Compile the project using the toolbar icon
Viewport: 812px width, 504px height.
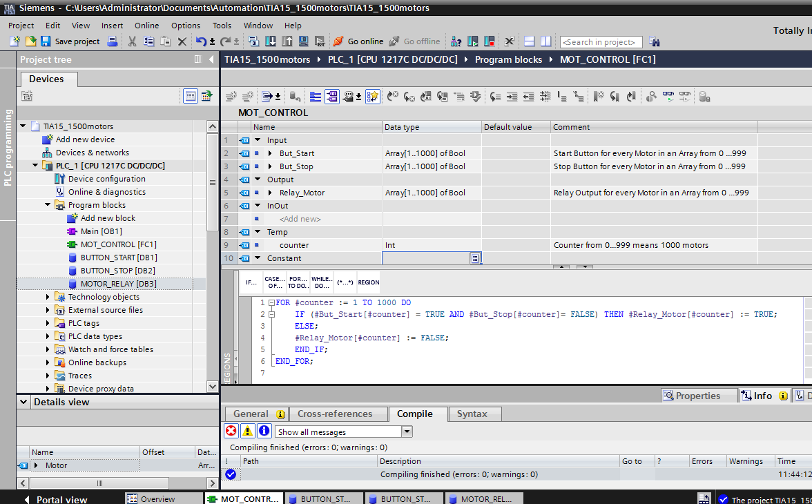(254, 41)
